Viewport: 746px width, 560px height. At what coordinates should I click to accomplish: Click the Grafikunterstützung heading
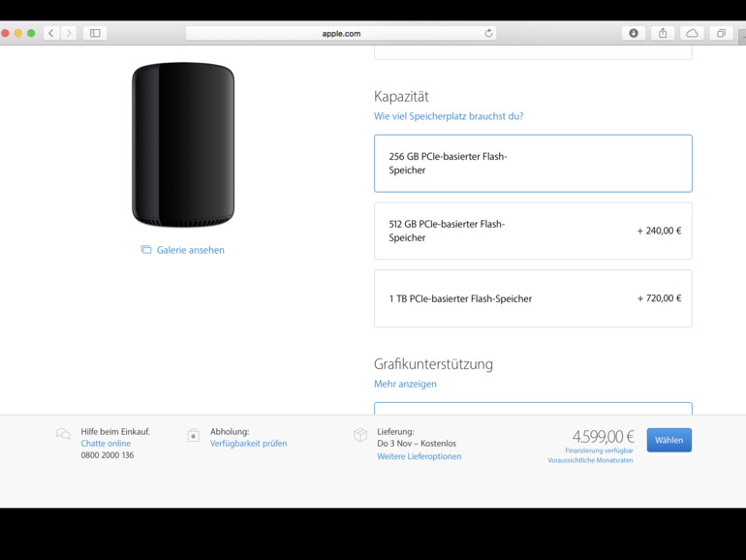[433, 364]
